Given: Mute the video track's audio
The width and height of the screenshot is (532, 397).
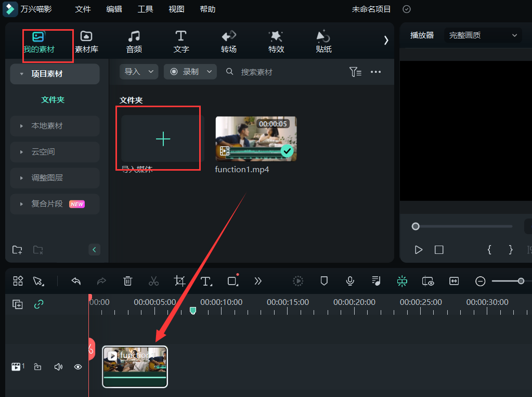Looking at the screenshot, I should [58, 366].
